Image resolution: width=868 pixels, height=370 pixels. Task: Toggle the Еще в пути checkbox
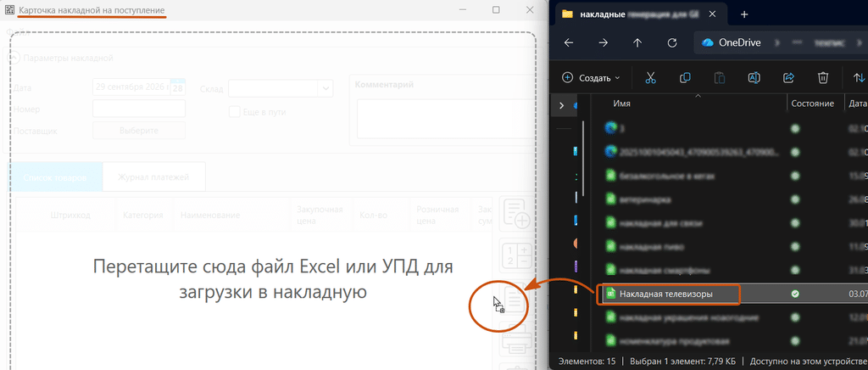click(x=235, y=112)
